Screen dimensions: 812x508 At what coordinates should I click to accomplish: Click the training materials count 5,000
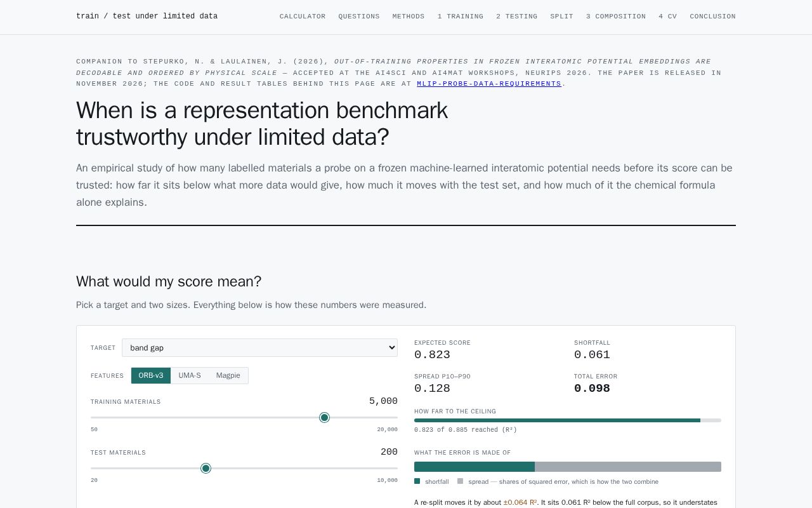pyautogui.click(x=383, y=401)
